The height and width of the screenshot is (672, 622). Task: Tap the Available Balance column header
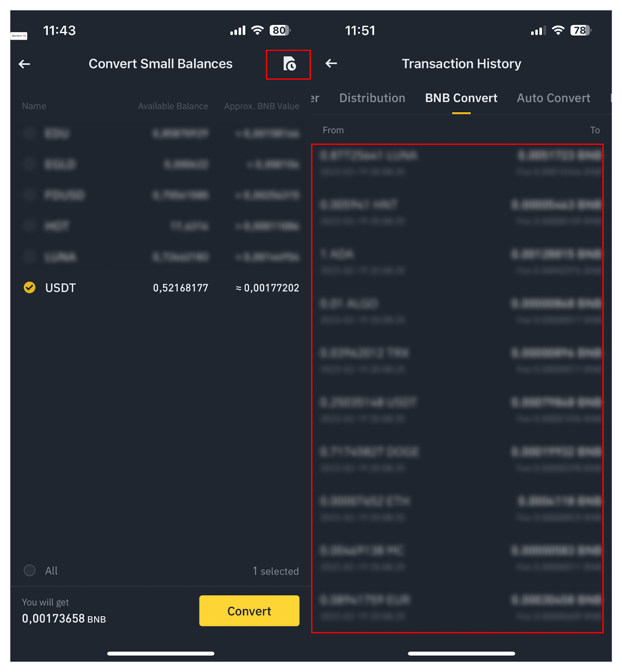pyautogui.click(x=173, y=106)
